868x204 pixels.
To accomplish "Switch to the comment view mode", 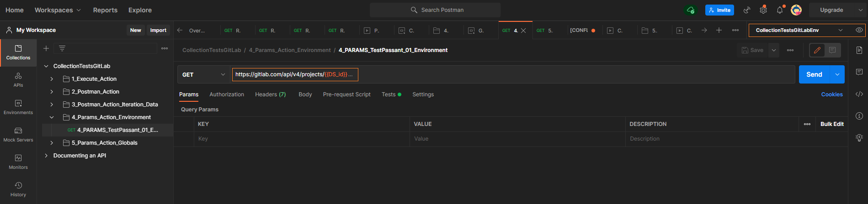I will 832,50.
